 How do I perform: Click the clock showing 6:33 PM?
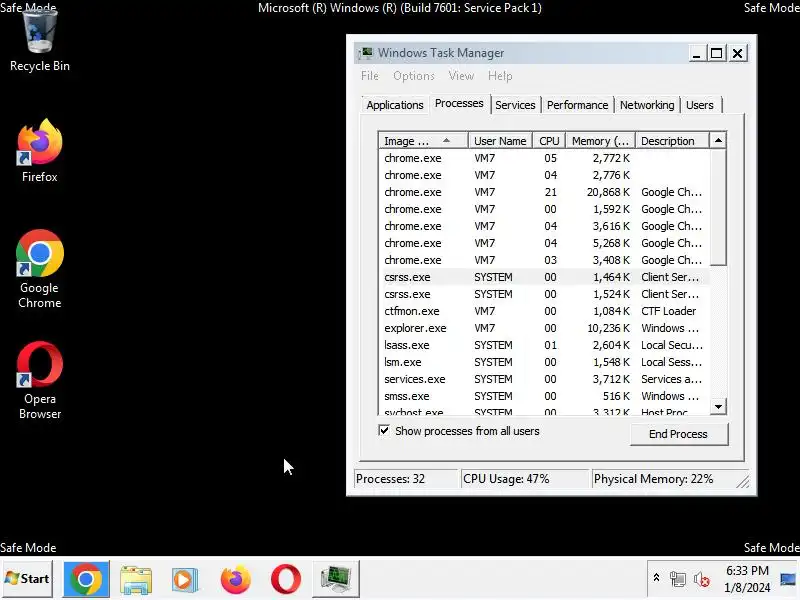pos(747,579)
